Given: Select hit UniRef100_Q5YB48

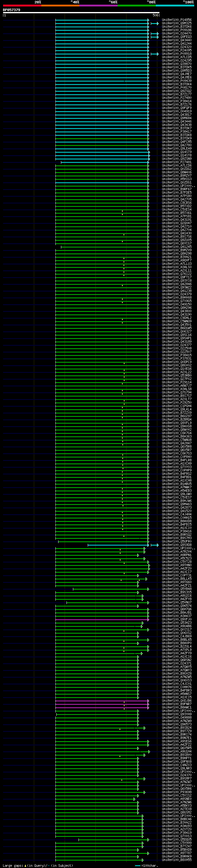Looking at the screenshot, I should pos(176,589).
